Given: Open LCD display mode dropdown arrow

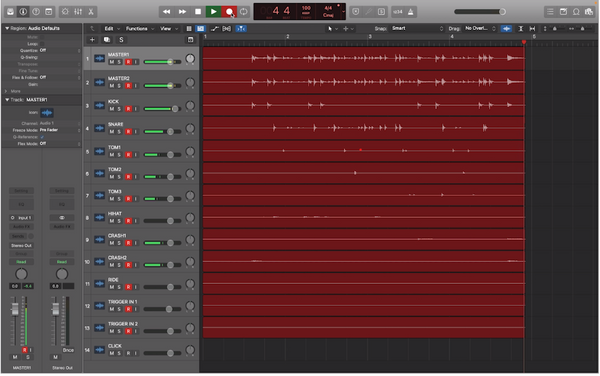Looking at the screenshot, I should click(x=343, y=12).
